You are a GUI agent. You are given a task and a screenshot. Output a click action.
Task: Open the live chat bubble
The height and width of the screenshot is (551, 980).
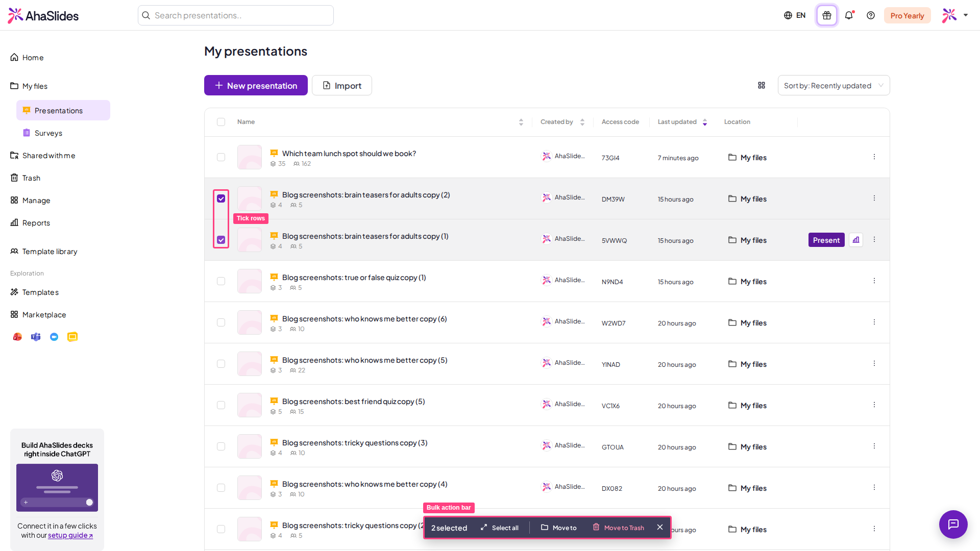[953, 524]
